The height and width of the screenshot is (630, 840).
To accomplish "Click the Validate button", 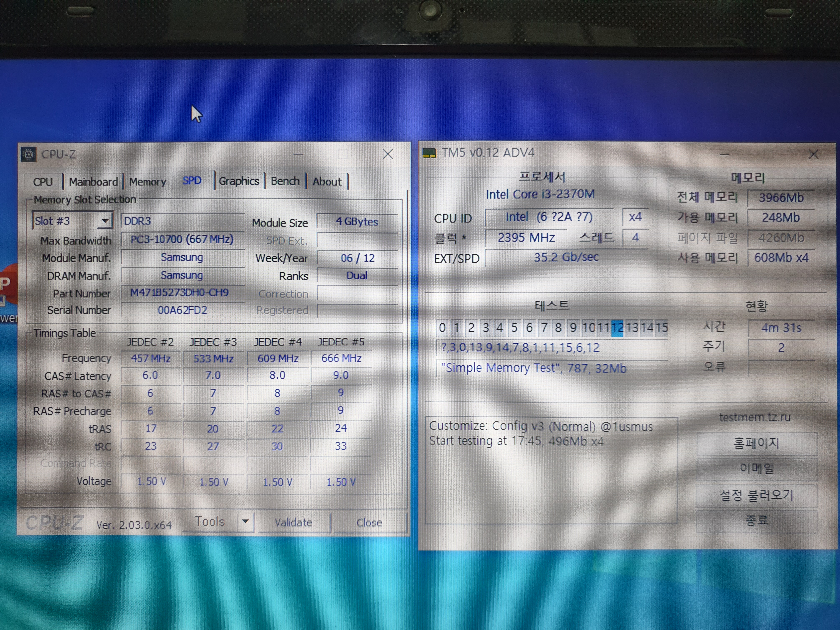I will 294,522.
